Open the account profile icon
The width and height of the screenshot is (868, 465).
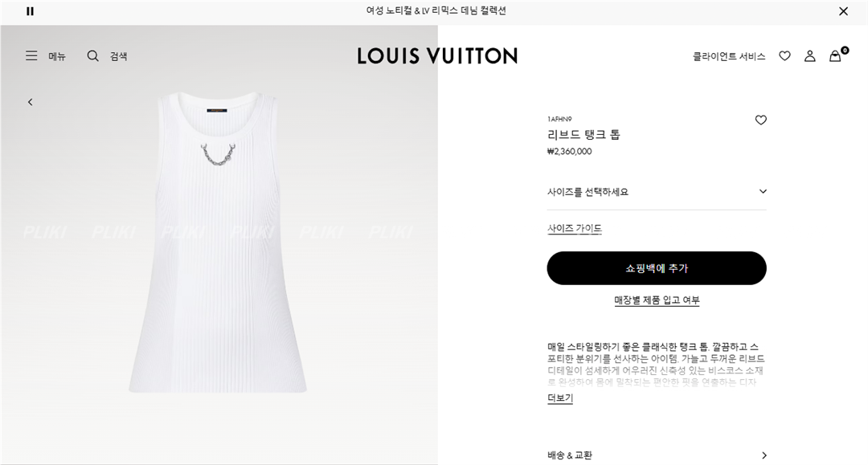pos(810,56)
